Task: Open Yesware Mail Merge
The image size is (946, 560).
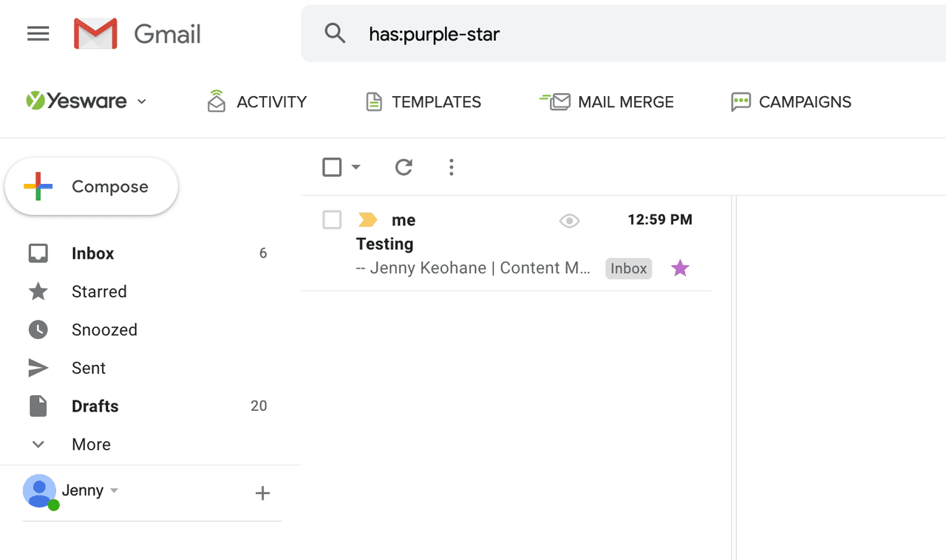Action: click(607, 102)
